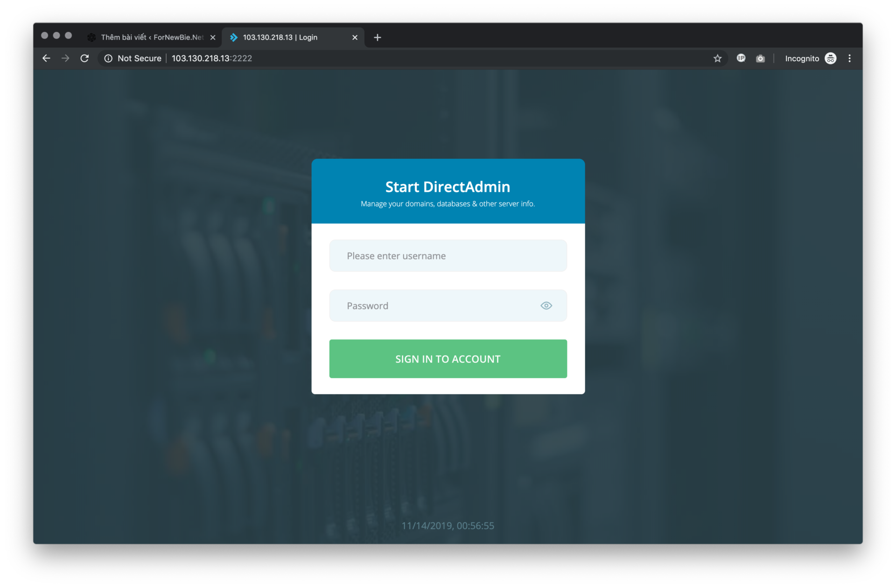Viewport: 896px width, 588px height.
Task: Bookmark this page with the star icon
Action: point(718,58)
